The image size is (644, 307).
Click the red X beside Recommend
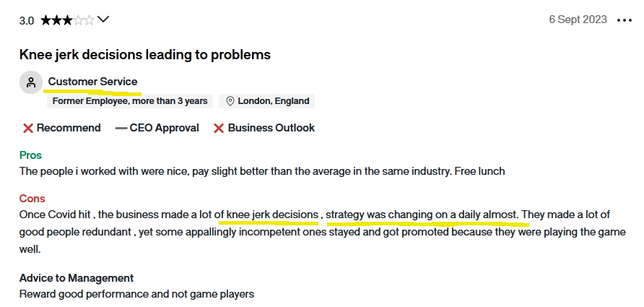click(x=28, y=128)
